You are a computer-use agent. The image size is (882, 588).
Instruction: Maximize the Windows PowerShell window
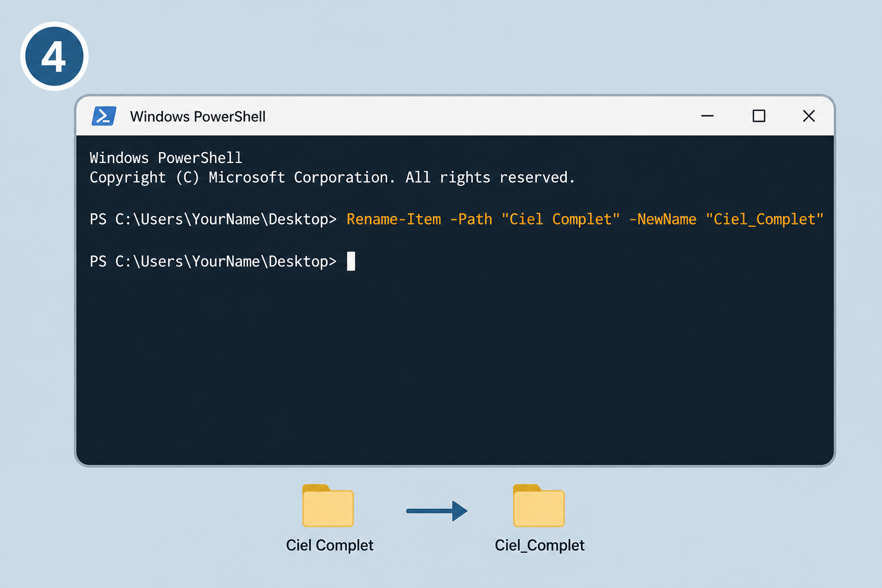(759, 116)
